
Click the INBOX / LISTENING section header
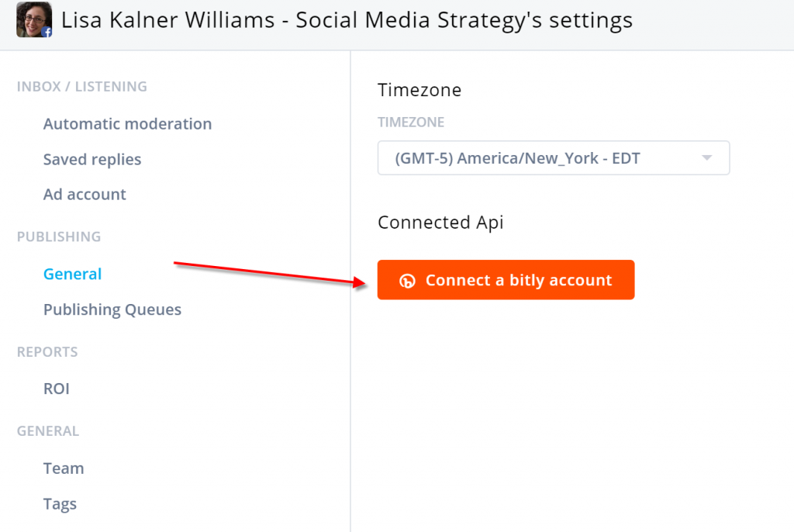click(82, 87)
